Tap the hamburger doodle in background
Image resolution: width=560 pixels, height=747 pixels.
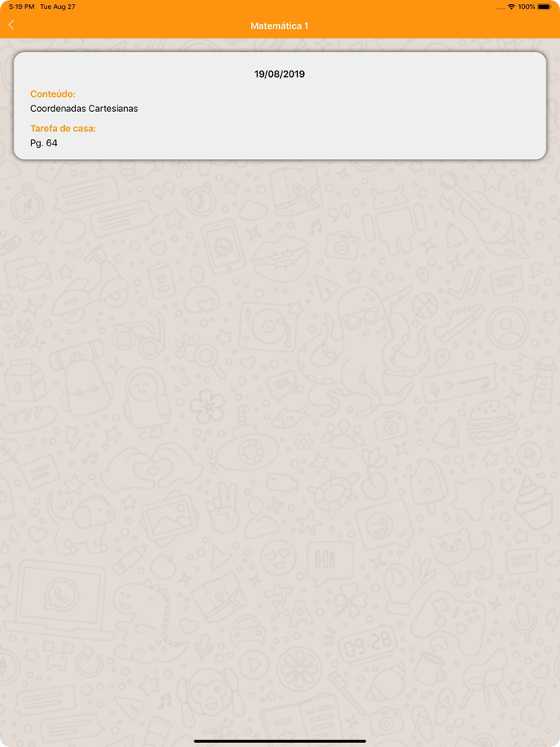tap(491, 422)
